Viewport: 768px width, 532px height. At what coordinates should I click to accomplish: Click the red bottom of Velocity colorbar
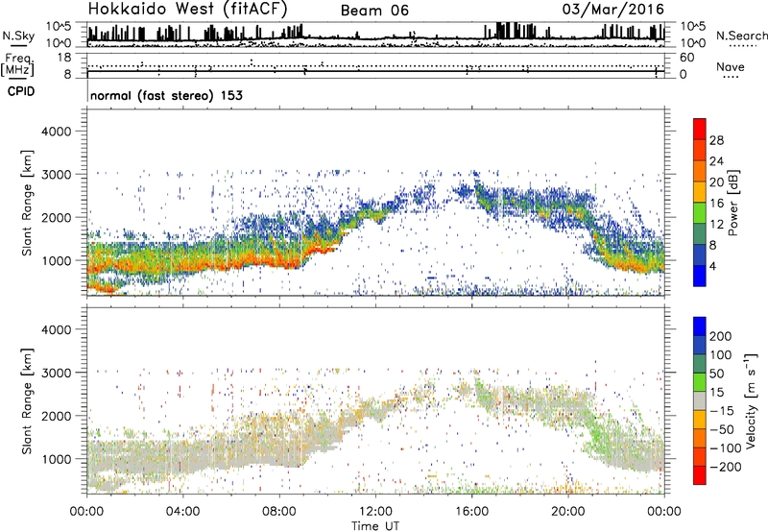(x=700, y=475)
